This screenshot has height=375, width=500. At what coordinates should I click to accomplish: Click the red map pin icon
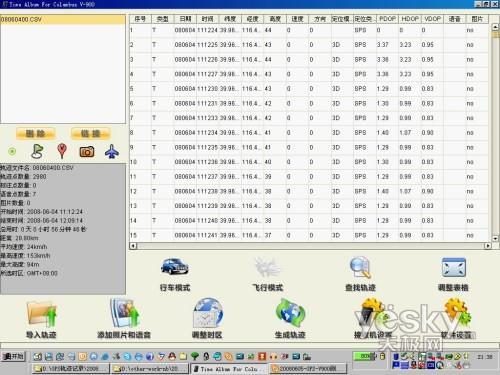62,151
